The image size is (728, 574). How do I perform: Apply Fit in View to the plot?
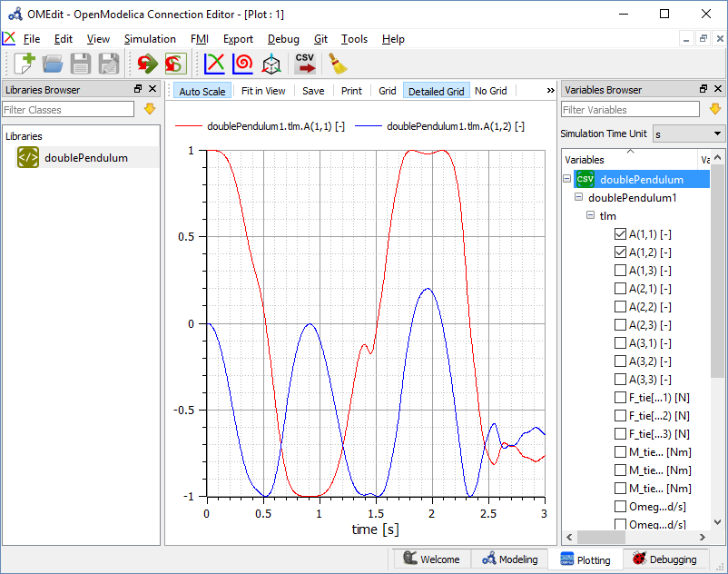[263, 91]
